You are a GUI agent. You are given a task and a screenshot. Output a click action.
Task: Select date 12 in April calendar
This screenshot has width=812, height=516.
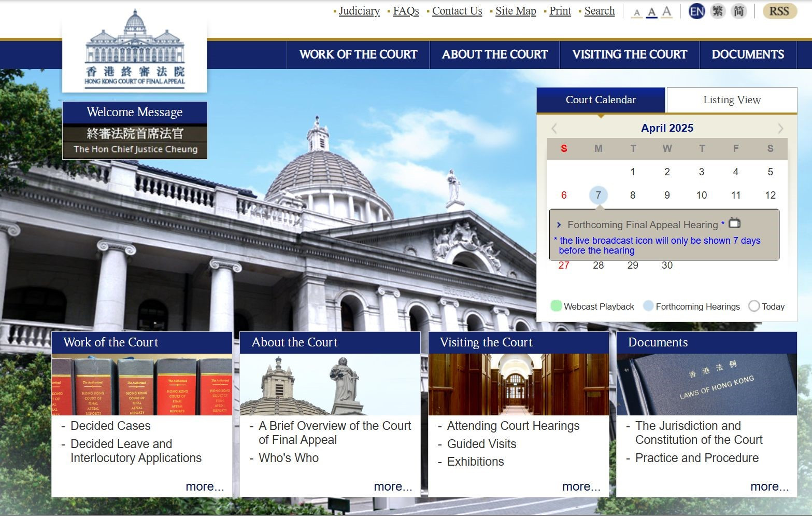[x=770, y=195]
